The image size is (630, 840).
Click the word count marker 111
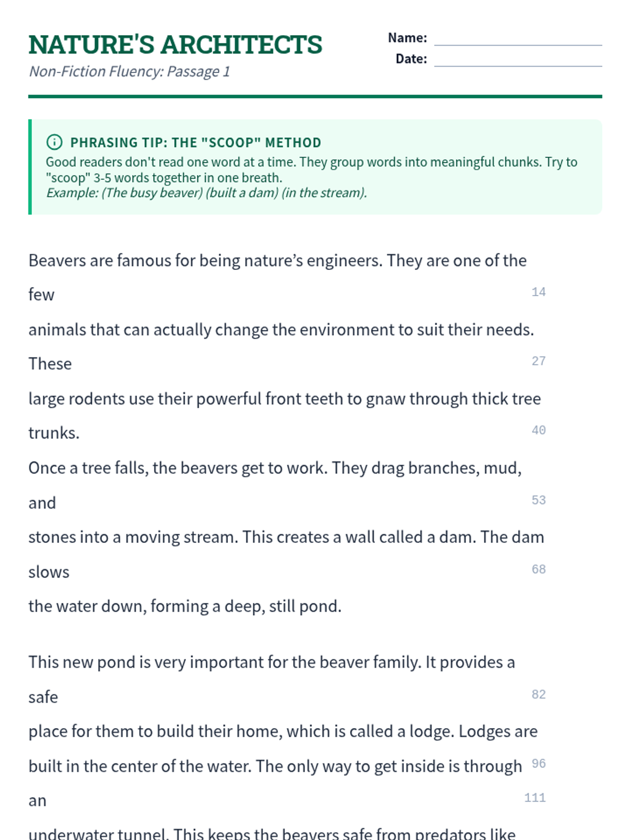pyautogui.click(x=534, y=798)
